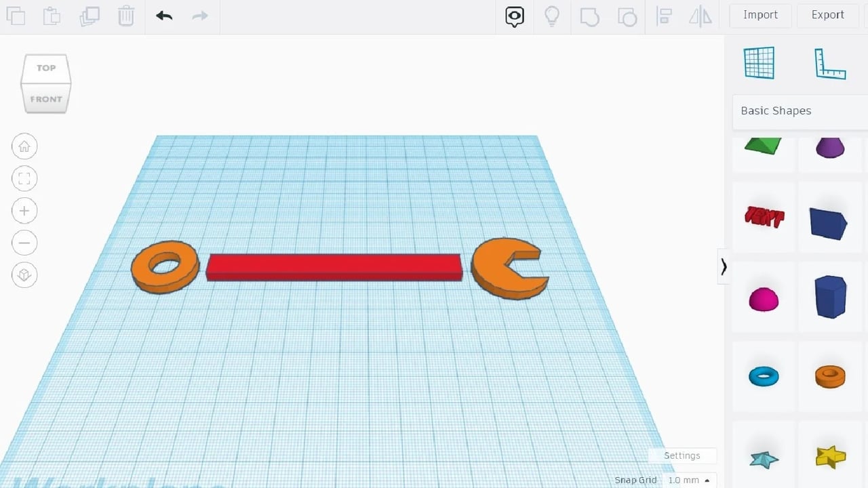Click the Import button
Viewport: 868px width, 488px height.
tap(760, 15)
